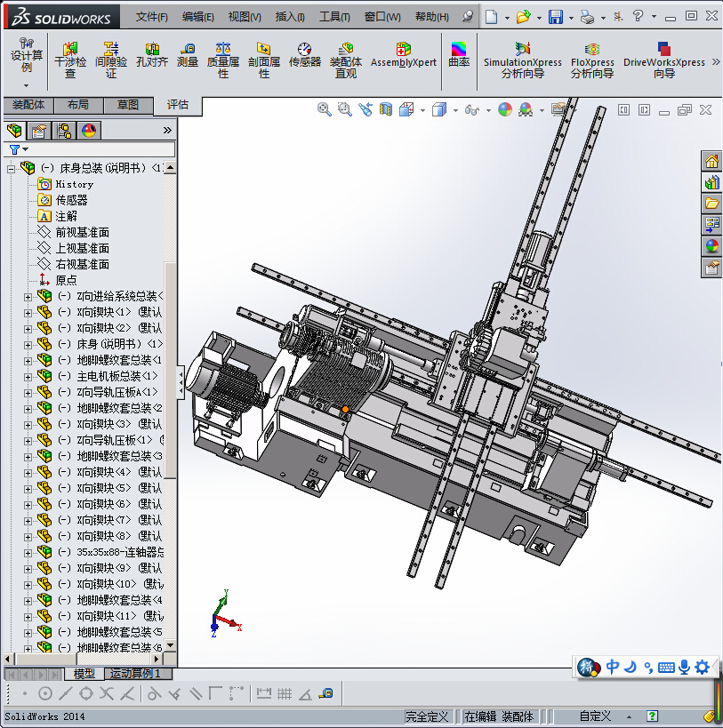
Task: Expand the Z向进给系统总装 tree node
Action: pyautogui.click(x=28, y=297)
